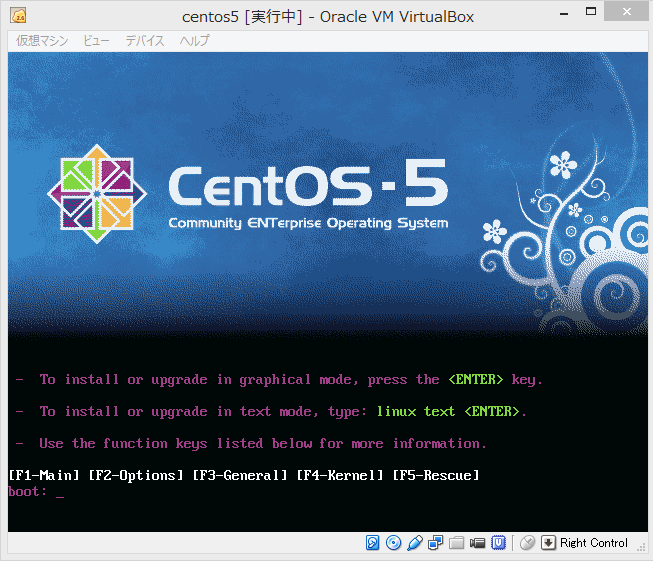The height and width of the screenshot is (561, 653).
Task: Open the デバイス menu
Action: click(x=145, y=41)
